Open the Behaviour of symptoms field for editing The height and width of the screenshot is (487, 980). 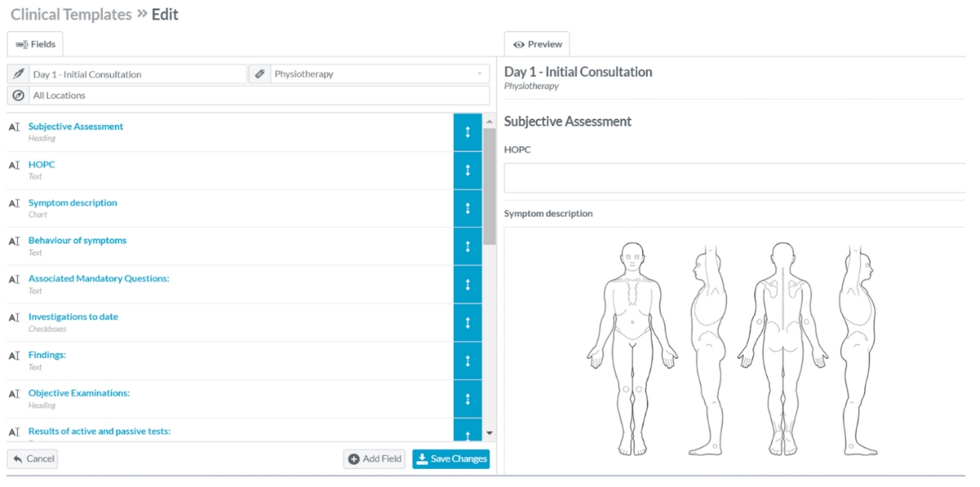coord(78,239)
